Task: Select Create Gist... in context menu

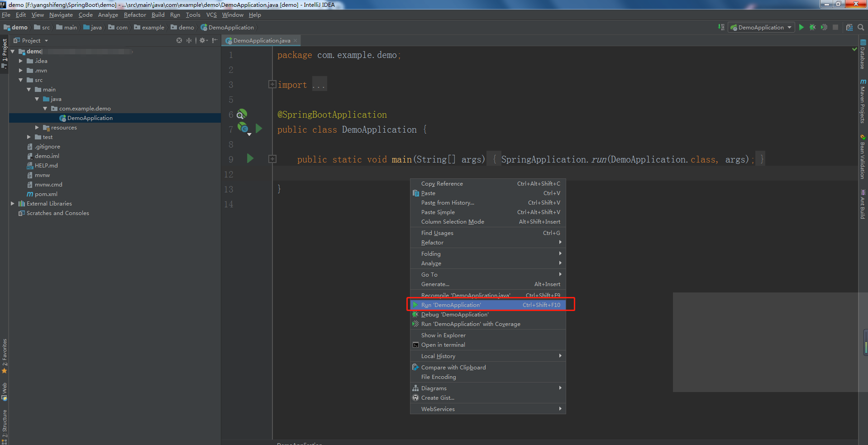Action: point(488,397)
